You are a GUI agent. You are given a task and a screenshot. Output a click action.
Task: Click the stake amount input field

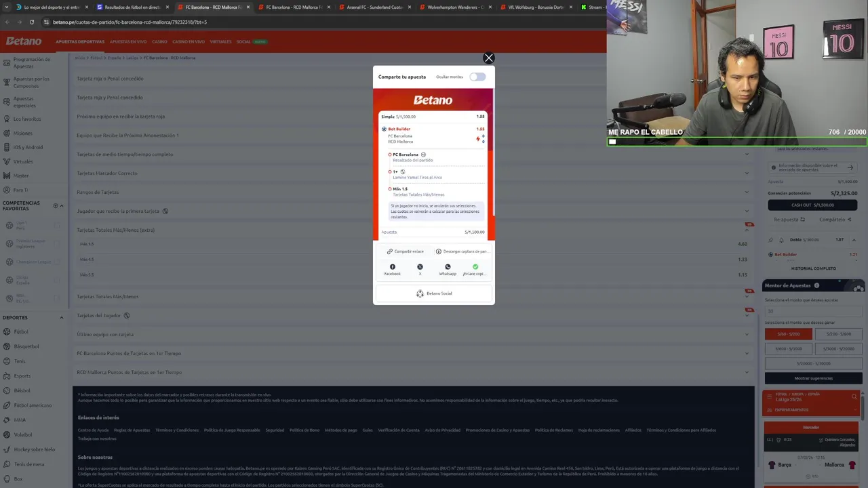pos(814,311)
